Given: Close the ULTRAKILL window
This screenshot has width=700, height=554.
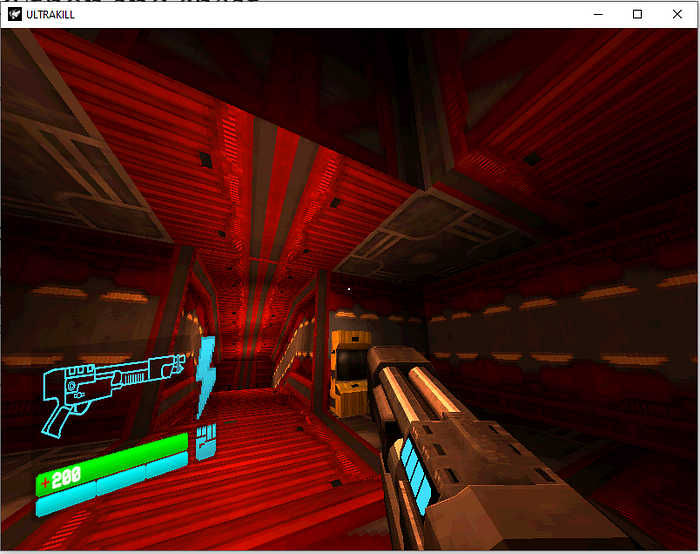Looking at the screenshot, I should coord(677,14).
